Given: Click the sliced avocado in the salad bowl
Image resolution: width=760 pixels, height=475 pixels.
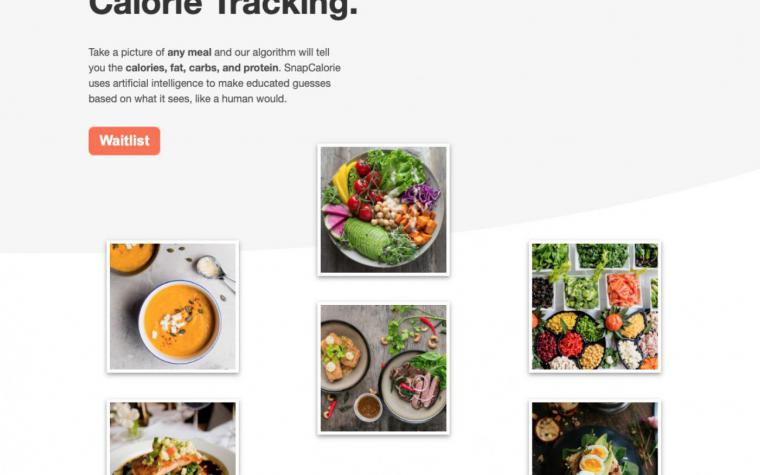Looking at the screenshot, I should pyautogui.click(x=366, y=238).
